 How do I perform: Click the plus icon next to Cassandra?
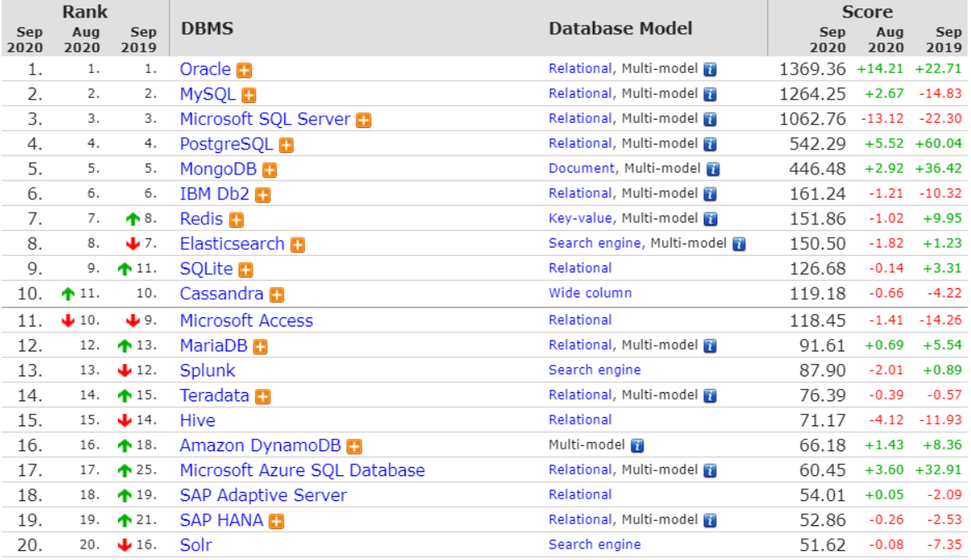tap(277, 295)
